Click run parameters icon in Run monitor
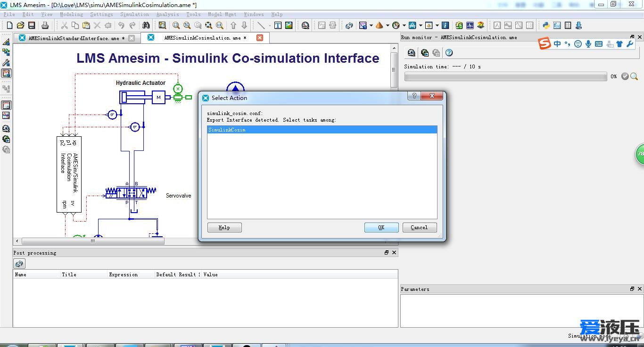Screen dimensions: 644x347 coord(412,53)
